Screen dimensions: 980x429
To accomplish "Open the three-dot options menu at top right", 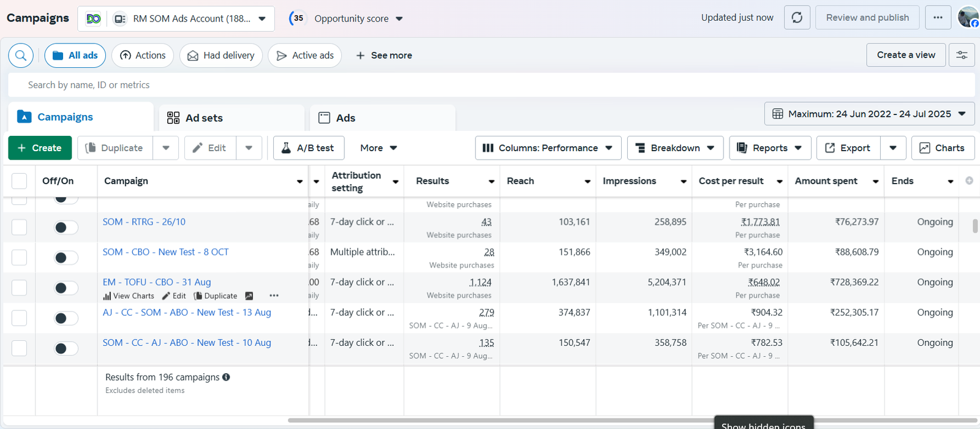I will pyautogui.click(x=938, y=18).
